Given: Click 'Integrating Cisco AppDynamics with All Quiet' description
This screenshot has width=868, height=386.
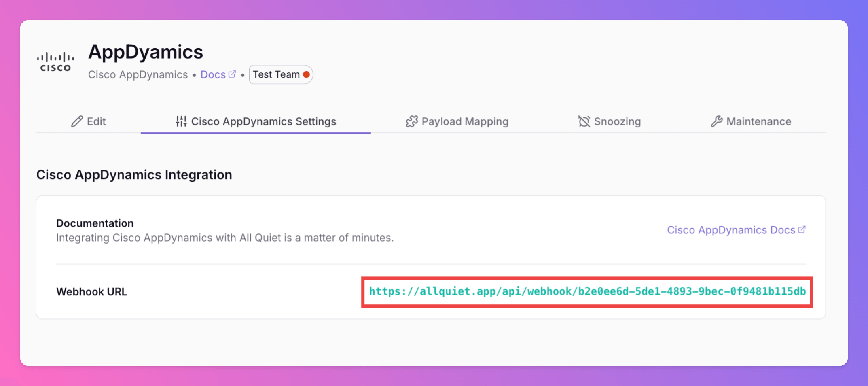Looking at the screenshot, I should pyautogui.click(x=225, y=238).
